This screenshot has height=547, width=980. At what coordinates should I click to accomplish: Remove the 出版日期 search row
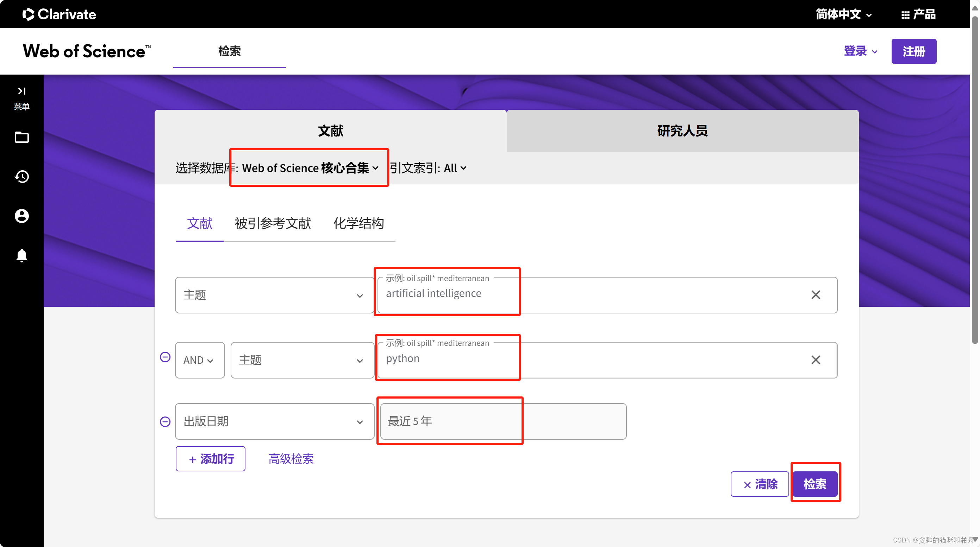click(165, 422)
